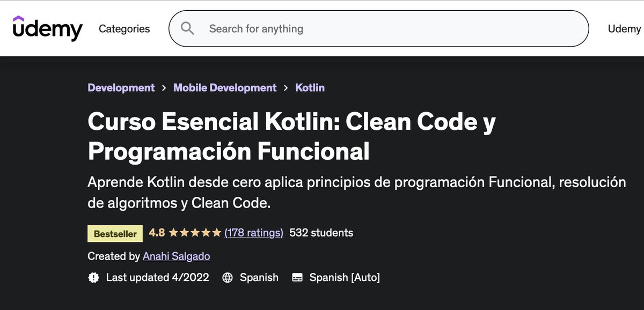
Task: Click 'Last updated 4/2022' text
Action: tap(158, 277)
